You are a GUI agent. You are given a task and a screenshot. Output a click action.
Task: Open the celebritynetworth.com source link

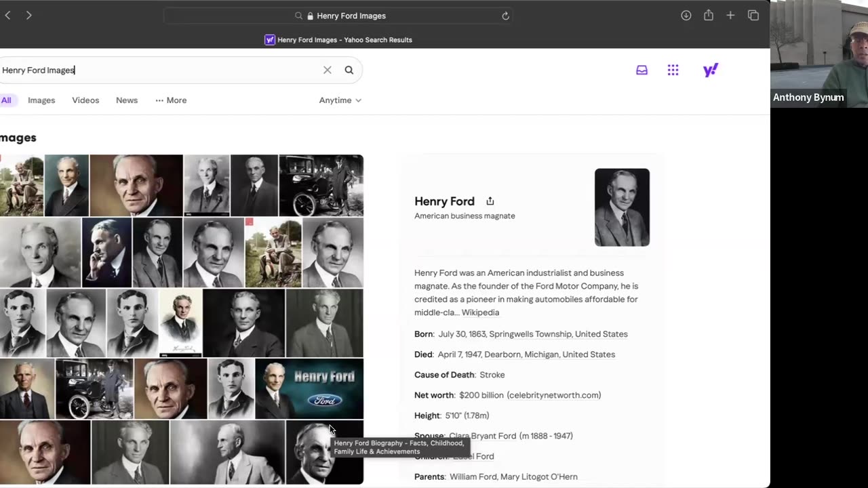[554, 395]
